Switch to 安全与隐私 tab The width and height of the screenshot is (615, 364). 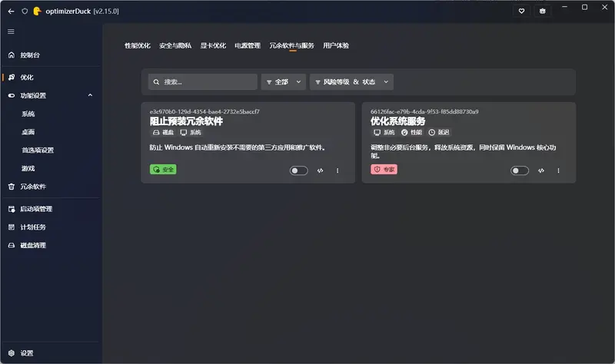(x=175, y=45)
